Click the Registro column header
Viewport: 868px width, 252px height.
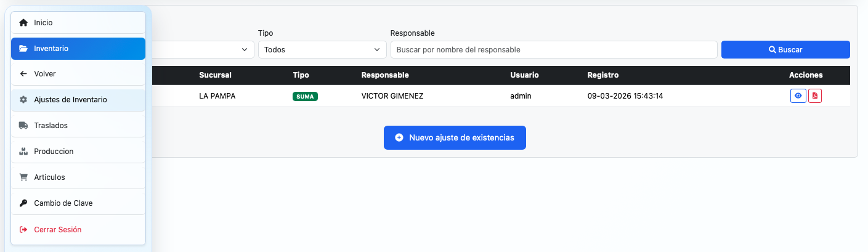click(x=603, y=75)
